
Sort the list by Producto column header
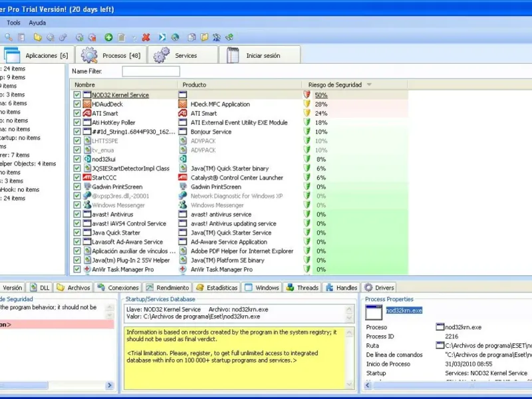point(239,84)
